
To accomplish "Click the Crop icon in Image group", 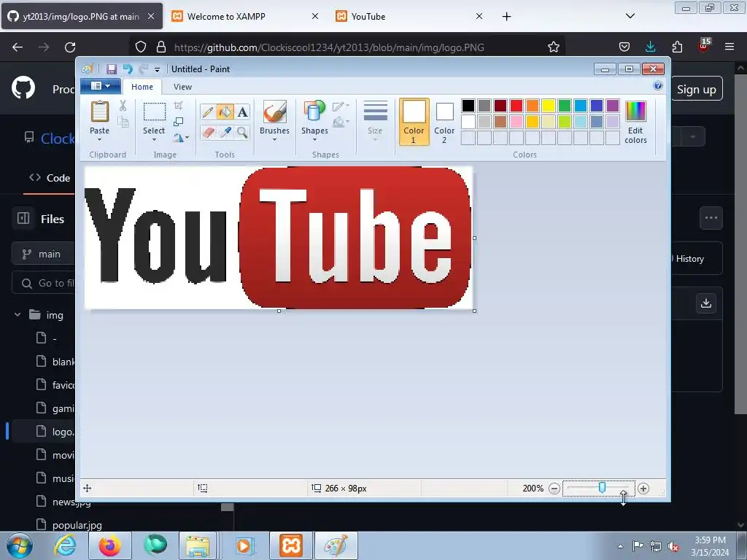I will [x=178, y=106].
